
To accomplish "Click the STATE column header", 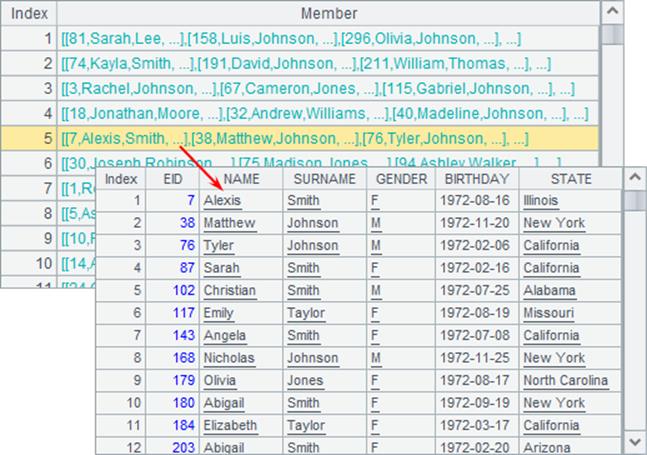I will click(571, 179).
